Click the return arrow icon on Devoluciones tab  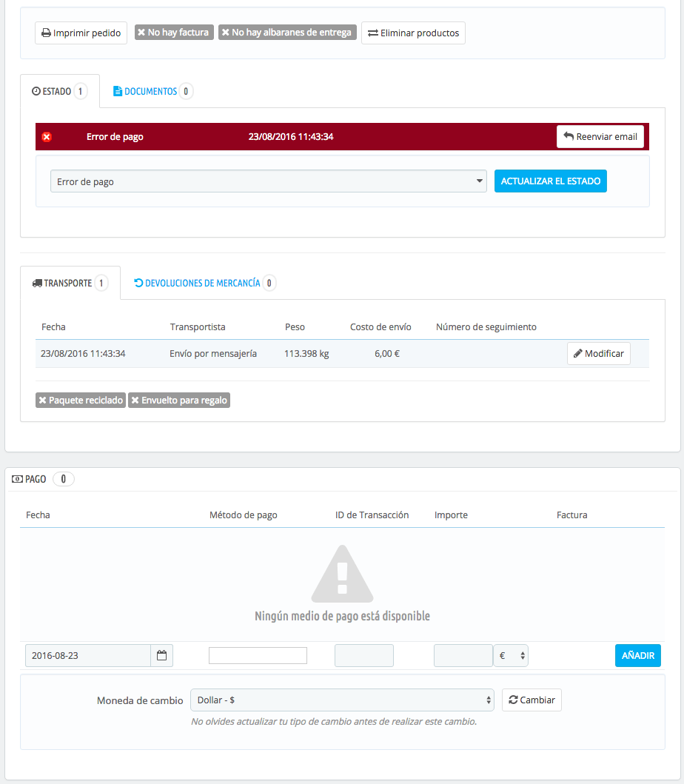pyautogui.click(x=138, y=283)
